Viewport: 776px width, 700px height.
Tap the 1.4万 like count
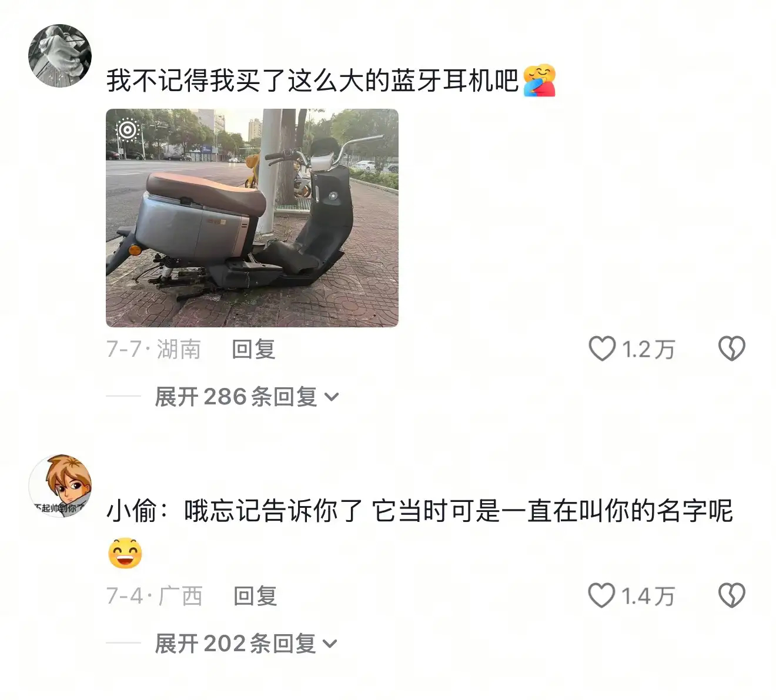(x=648, y=596)
